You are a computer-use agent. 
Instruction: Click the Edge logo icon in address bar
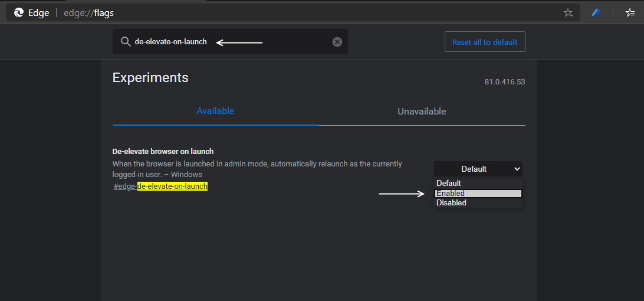point(19,13)
